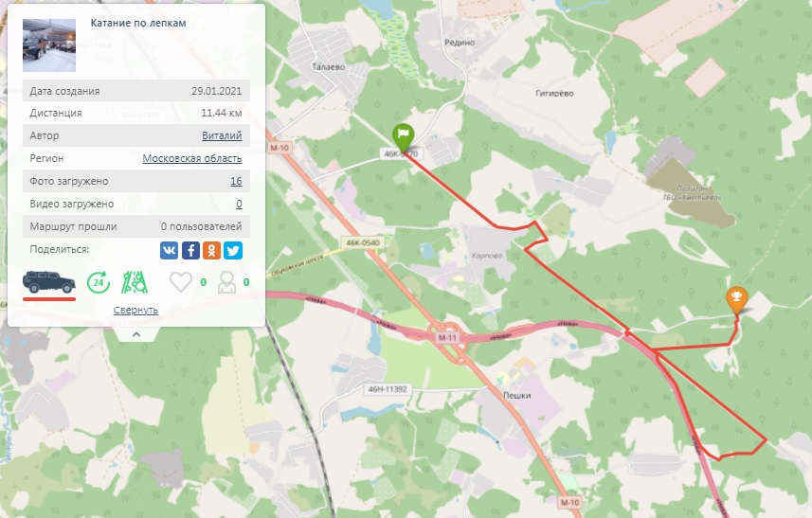Collapse the panel using chevron arrow
This screenshot has width=812, height=518.
coord(136,334)
